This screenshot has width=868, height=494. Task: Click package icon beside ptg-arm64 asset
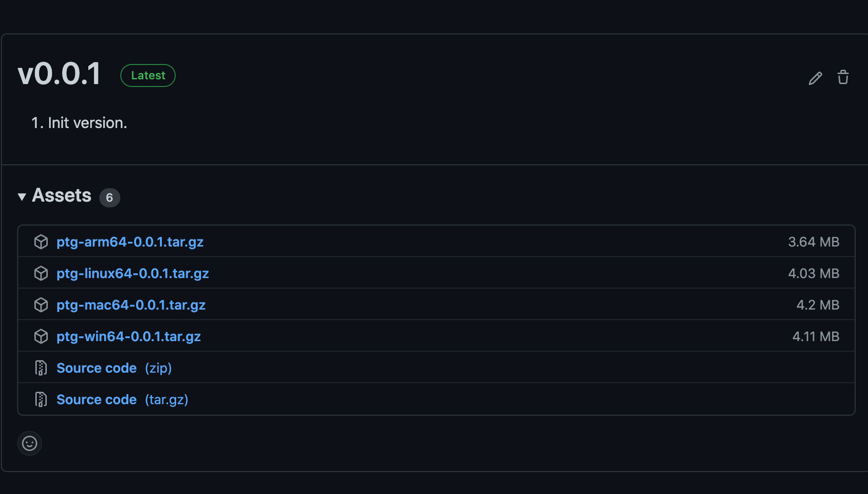point(41,242)
